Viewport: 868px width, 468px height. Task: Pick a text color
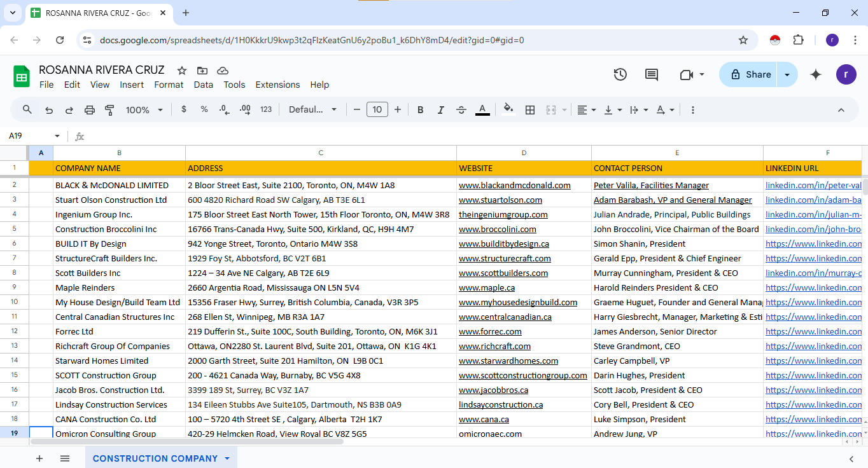pos(482,110)
